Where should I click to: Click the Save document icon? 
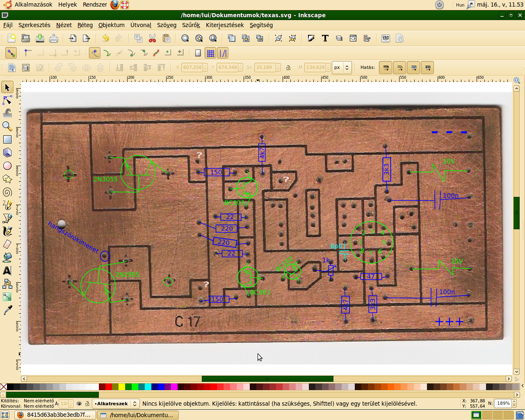coord(40,38)
